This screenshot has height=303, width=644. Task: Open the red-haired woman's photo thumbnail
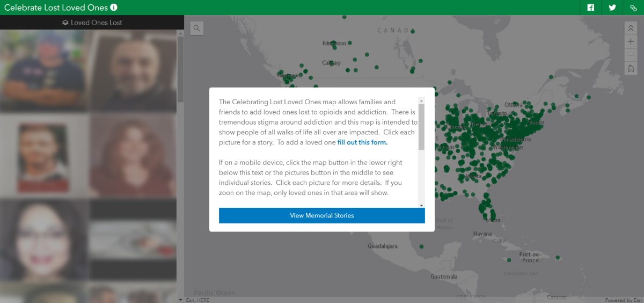tap(133, 156)
